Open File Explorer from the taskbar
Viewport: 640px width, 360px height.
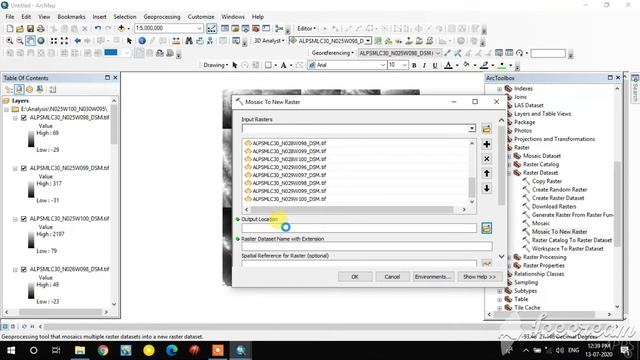[80, 350]
